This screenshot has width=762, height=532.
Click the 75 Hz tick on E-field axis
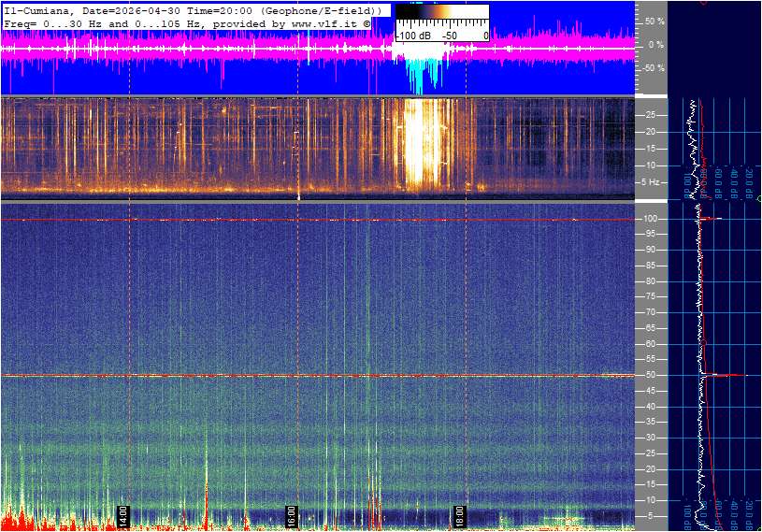[x=650, y=296]
